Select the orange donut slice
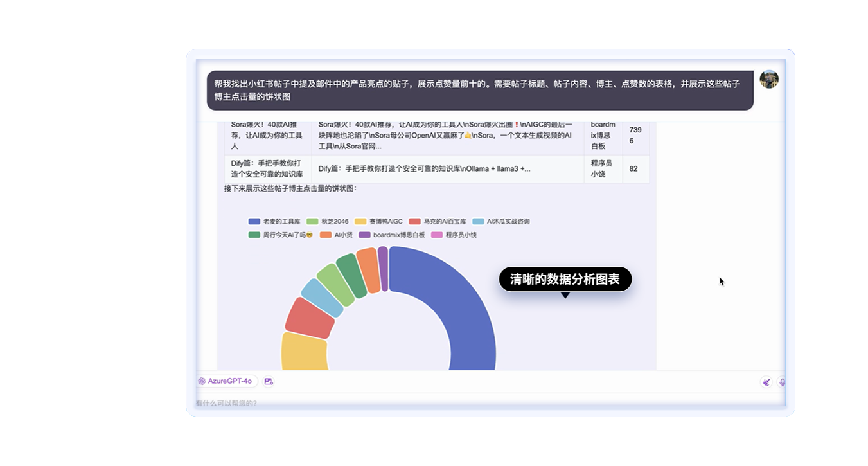Image resolution: width=868 pixels, height=466 pixels. [x=369, y=270]
